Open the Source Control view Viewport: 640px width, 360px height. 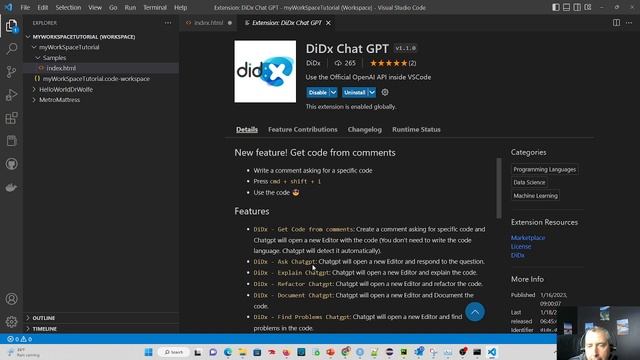pyautogui.click(x=11, y=72)
